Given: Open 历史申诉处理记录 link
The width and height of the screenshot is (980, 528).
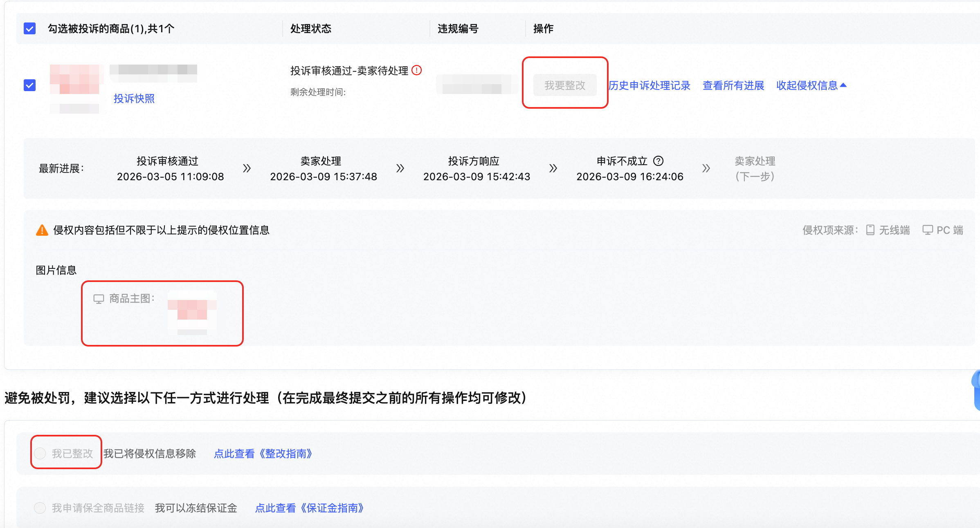Looking at the screenshot, I should coord(650,85).
